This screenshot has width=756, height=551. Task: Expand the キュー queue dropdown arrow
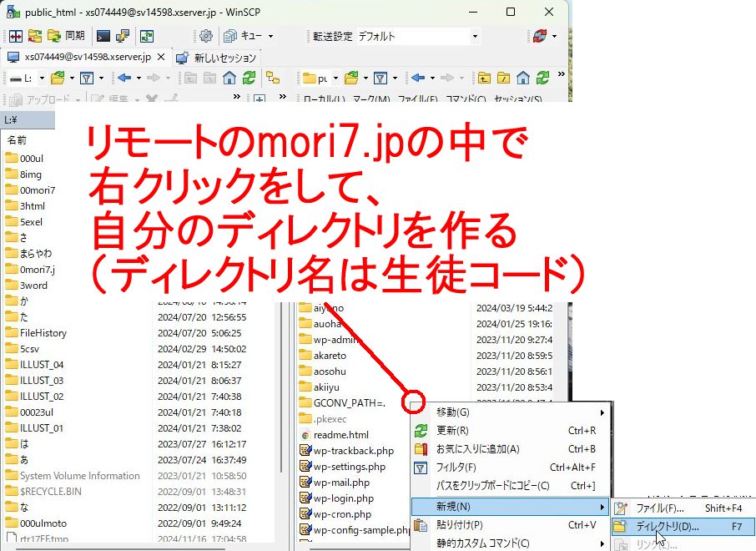tap(270, 36)
